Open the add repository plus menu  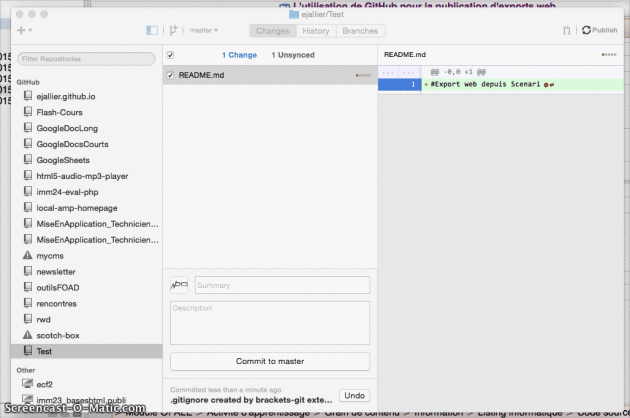(24, 30)
